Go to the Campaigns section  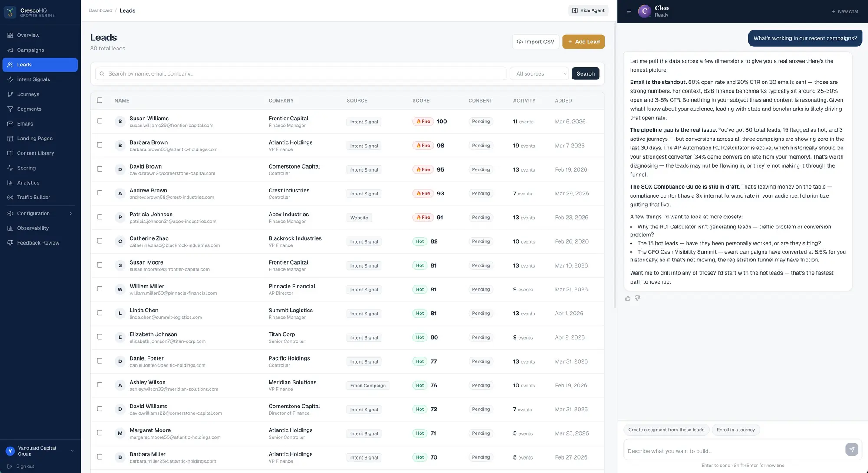click(40, 50)
